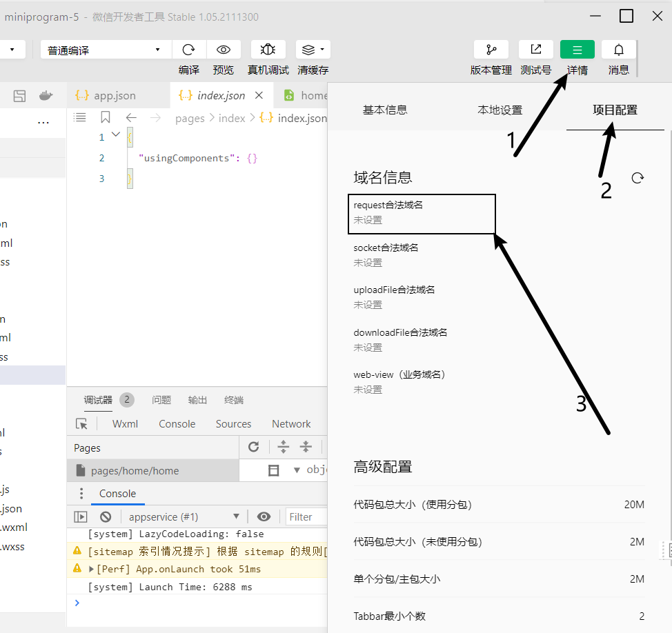Click the expand-all icon in Pages toolbar
The width and height of the screenshot is (672, 633).
coord(284,447)
